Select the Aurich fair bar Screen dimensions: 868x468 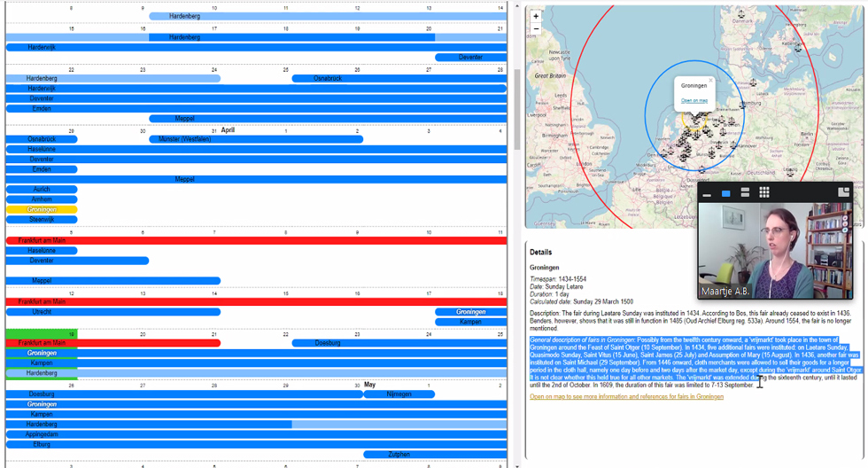(42, 190)
